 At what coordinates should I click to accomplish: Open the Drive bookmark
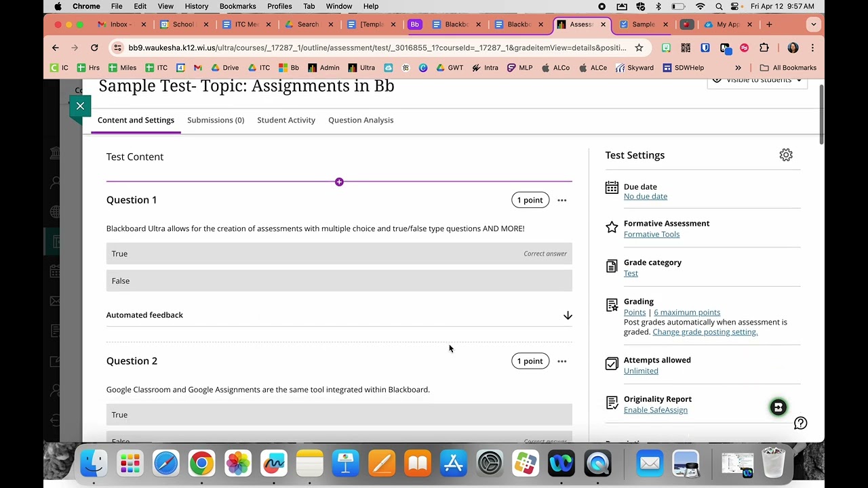pyautogui.click(x=224, y=68)
